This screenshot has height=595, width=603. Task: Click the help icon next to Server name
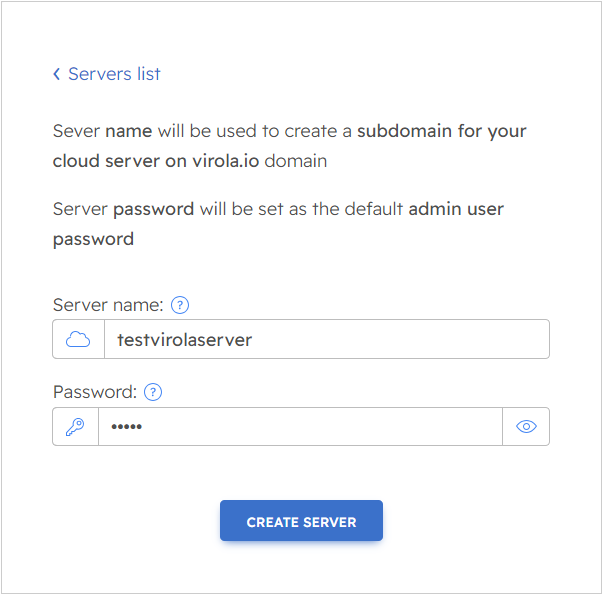tap(180, 305)
